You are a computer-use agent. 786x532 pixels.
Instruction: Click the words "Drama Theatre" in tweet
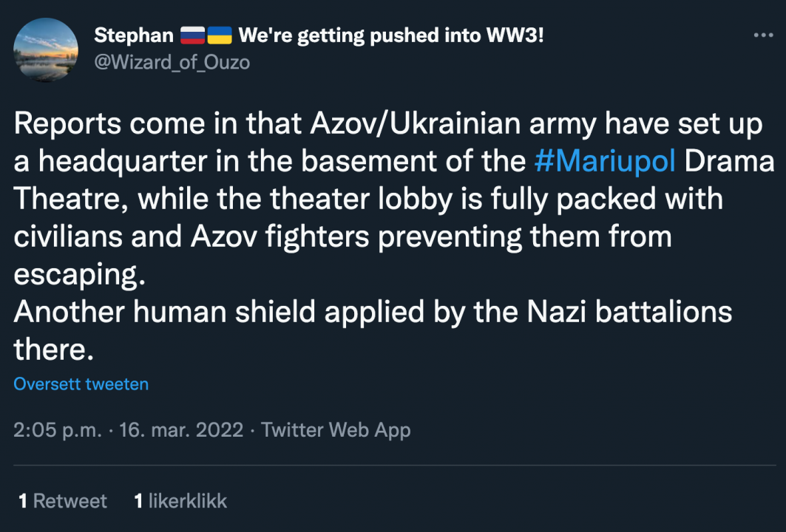[728, 161]
